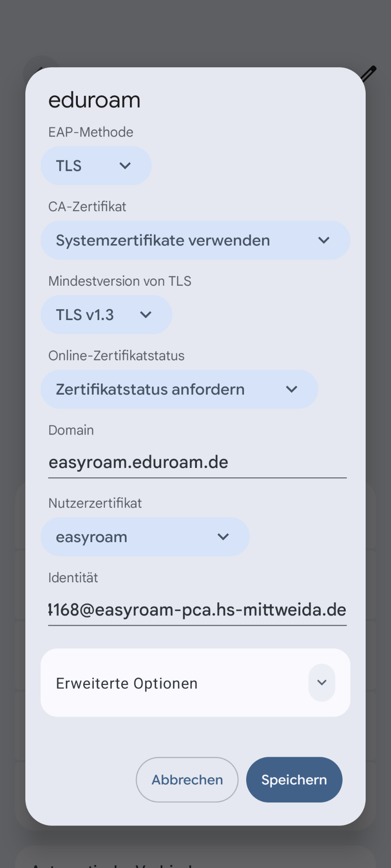The image size is (391, 868).
Task: Focus the Domain field with easyroam.eduroam.de
Action: 197,462
